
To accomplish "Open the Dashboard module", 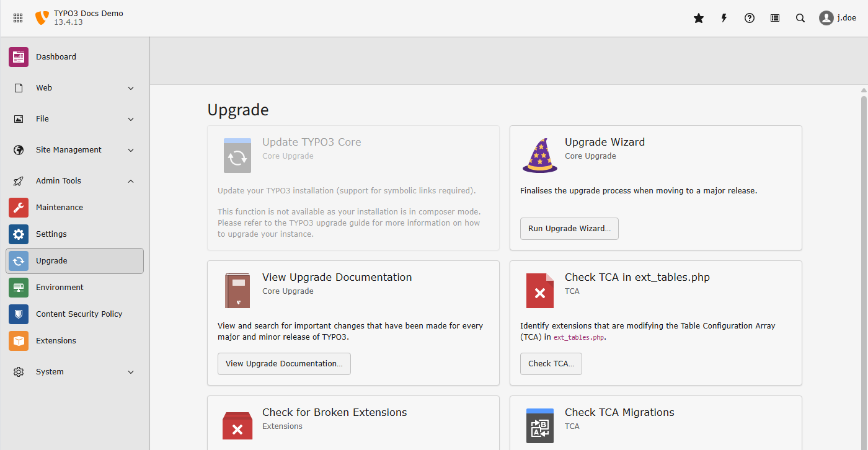I will [x=75, y=56].
